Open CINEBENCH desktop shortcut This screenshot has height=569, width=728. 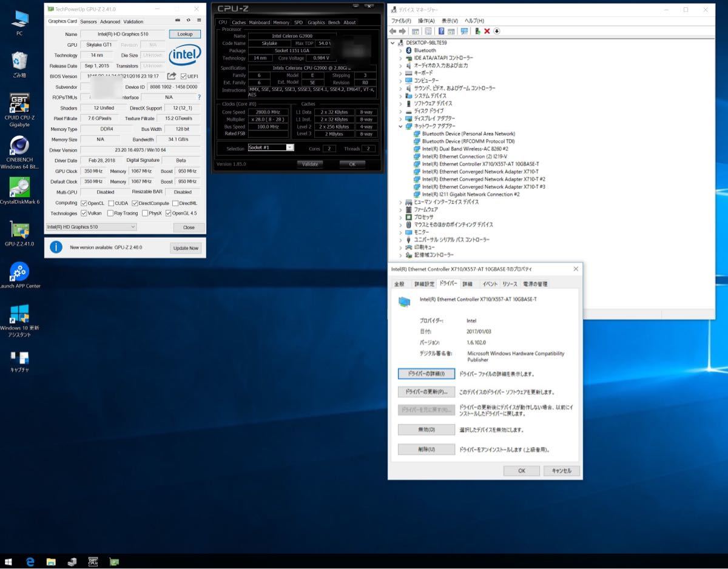[x=19, y=147]
